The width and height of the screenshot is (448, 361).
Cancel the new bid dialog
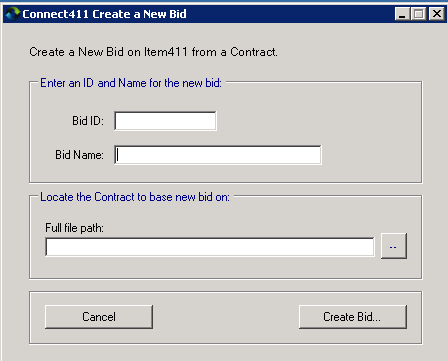click(x=99, y=317)
